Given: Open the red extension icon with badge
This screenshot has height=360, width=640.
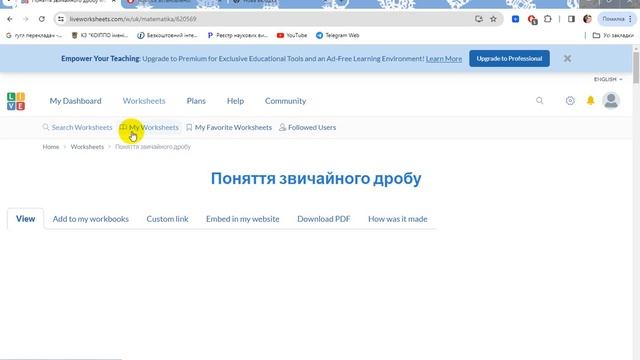Looking at the screenshot, I should [532, 19].
